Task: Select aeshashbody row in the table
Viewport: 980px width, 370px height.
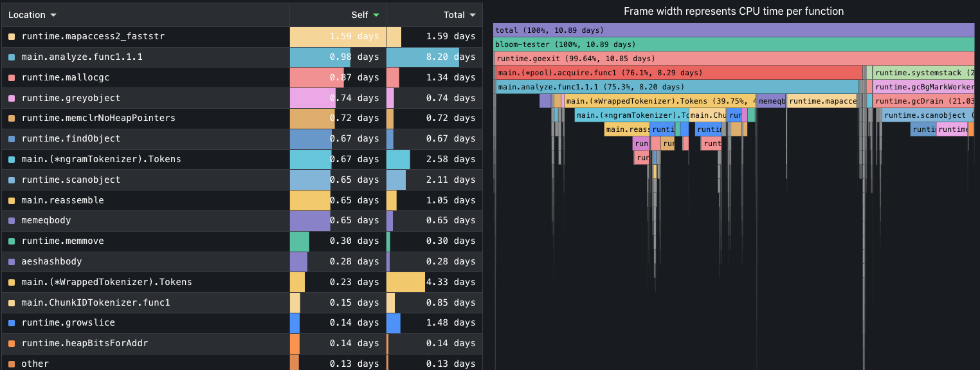Action: (x=242, y=262)
